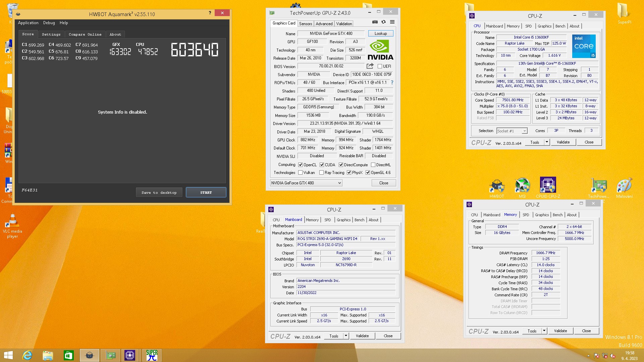Open SPD tab in CPU-Z Memory window
The image size is (644, 362).
point(526,215)
